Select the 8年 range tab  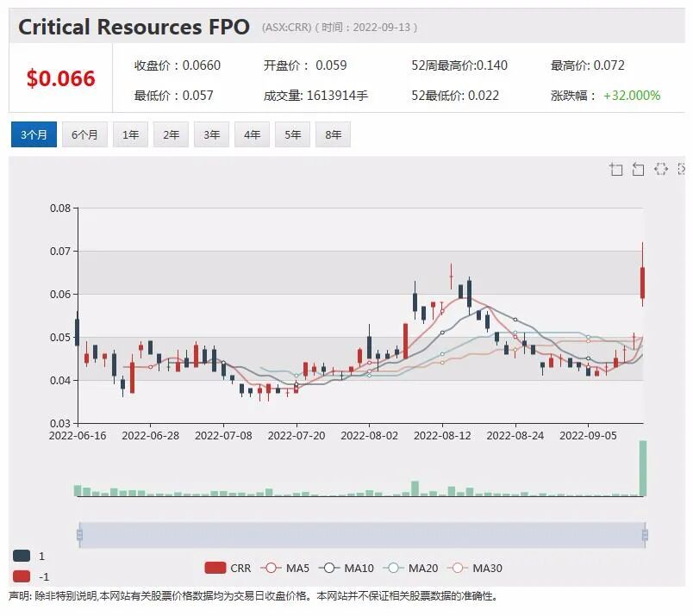pyautogui.click(x=334, y=134)
